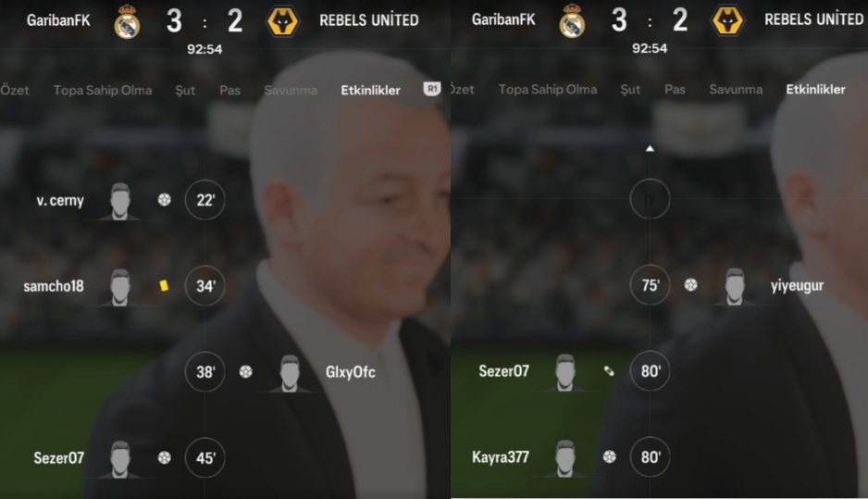
Task: Click the 38' minute marker
Action: pyautogui.click(x=205, y=371)
